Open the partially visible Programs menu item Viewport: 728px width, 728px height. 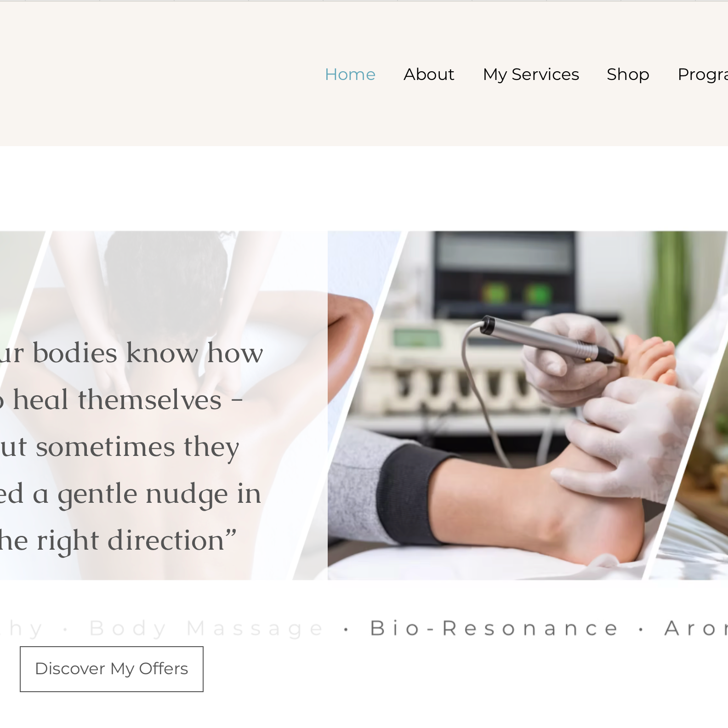(703, 74)
